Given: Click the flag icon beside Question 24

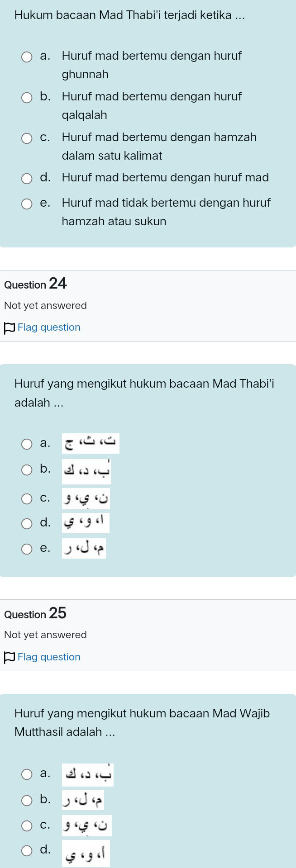Looking at the screenshot, I should click(9, 327).
